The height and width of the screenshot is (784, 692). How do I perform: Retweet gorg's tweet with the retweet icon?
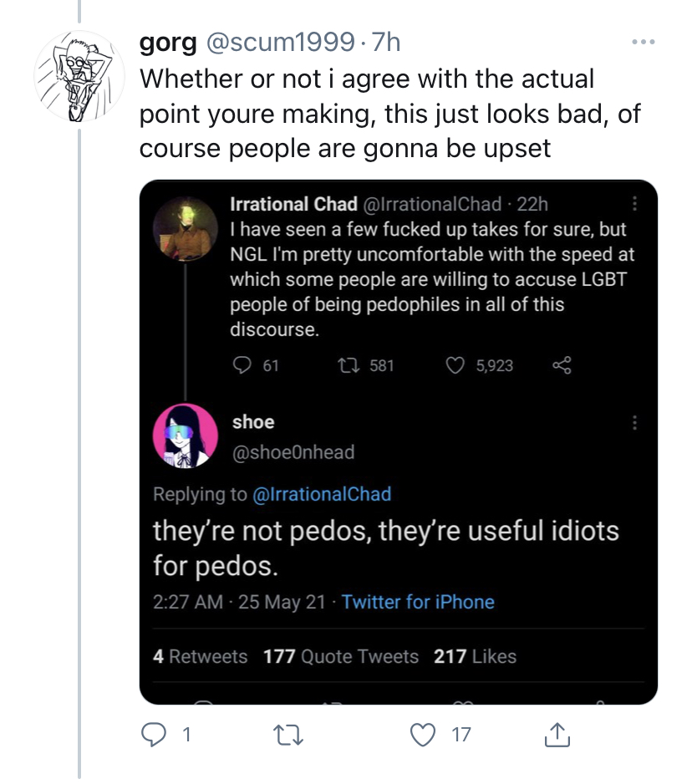tap(288, 736)
